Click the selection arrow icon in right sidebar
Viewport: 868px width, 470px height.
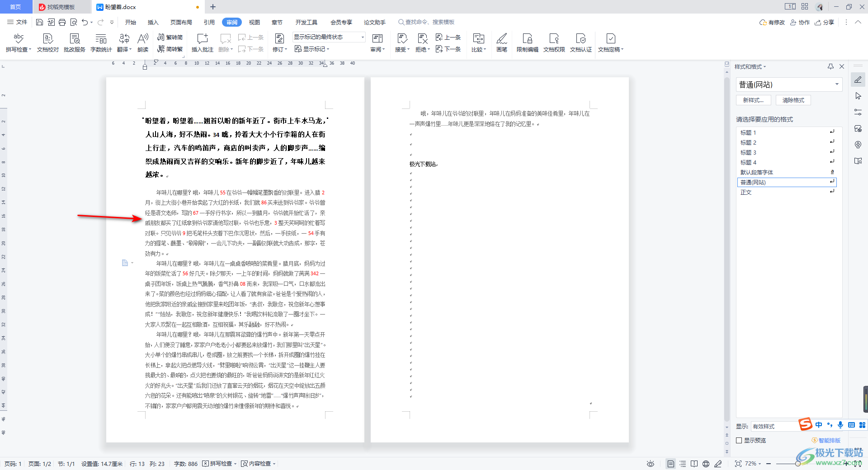click(858, 96)
